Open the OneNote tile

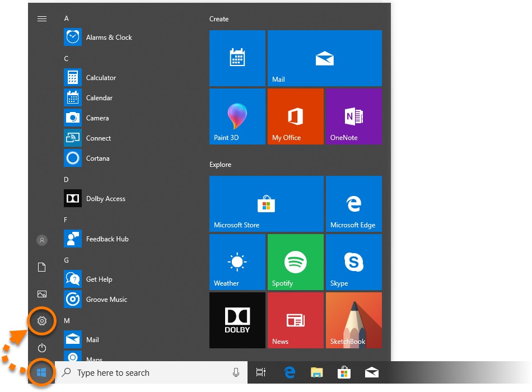click(353, 116)
